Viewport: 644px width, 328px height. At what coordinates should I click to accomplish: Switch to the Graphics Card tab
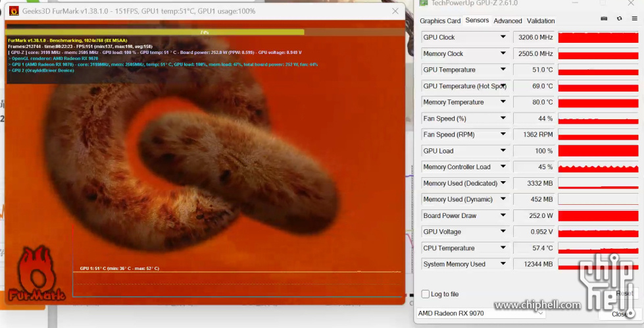tap(440, 21)
